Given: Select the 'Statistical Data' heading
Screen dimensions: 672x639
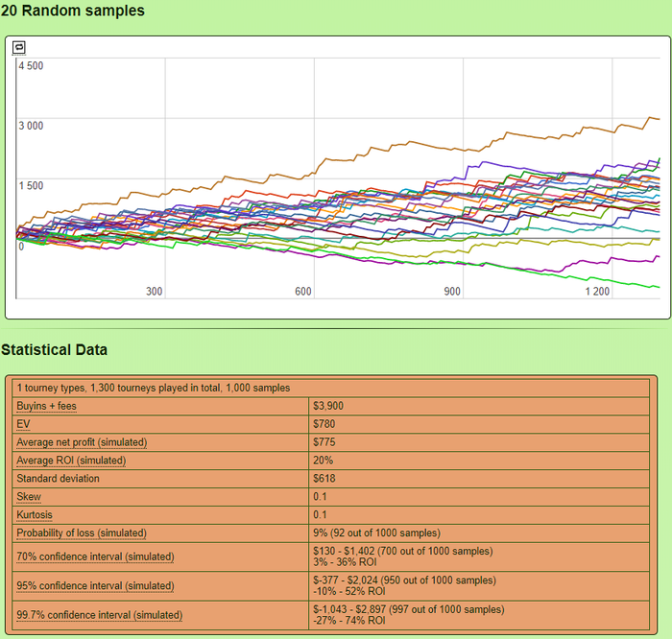Looking at the screenshot, I should [54, 349].
